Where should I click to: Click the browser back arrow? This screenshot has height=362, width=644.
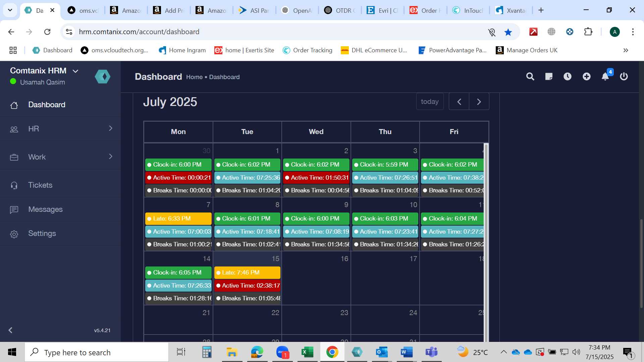coord(11,32)
